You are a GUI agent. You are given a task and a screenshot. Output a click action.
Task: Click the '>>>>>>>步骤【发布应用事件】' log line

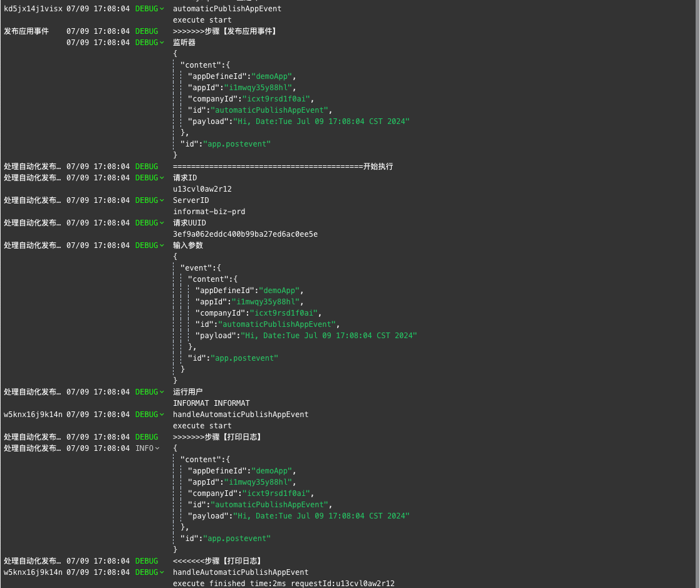[x=225, y=31]
